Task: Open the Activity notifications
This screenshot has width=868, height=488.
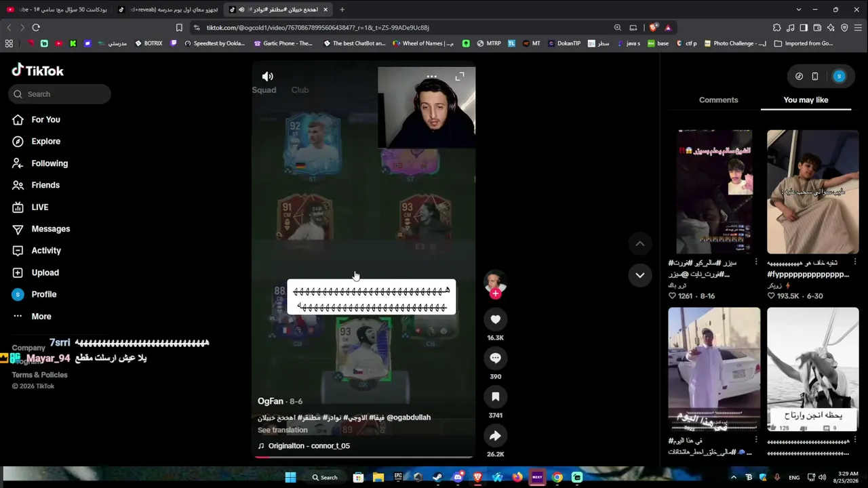Action: point(37,250)
